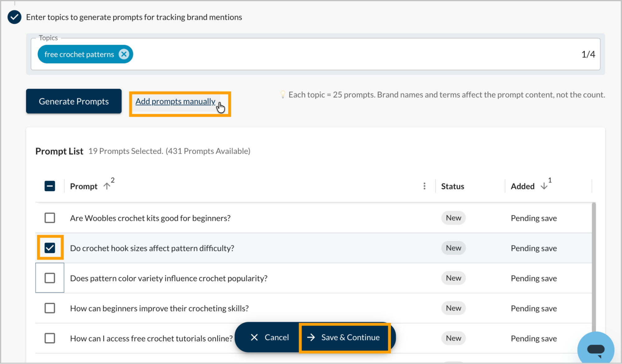The image size is (622, 364).
Task: Sort by Prompt ascending arrow
Action: click(107, 186)
